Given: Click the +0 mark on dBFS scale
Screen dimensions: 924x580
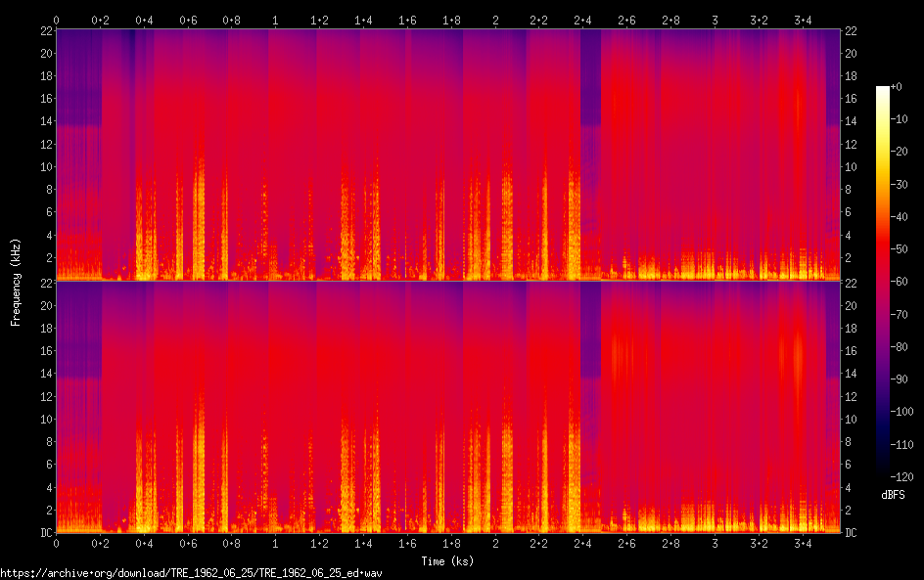Looking at the screenshot, I should click(x=896, y=86).
